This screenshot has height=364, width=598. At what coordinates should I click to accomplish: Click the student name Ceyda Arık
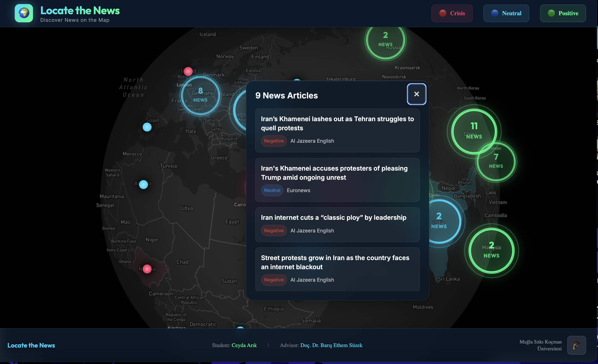coord(244,345)
